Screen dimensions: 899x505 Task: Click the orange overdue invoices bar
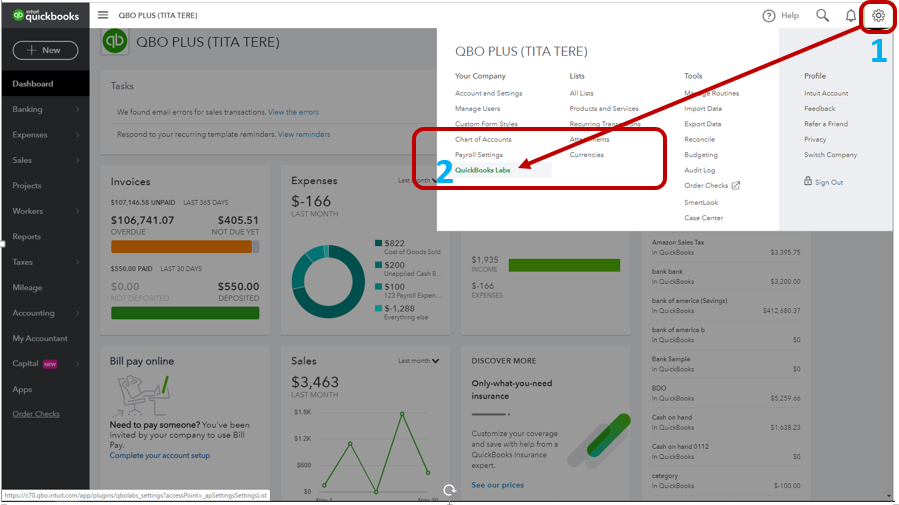pos(181,246)
